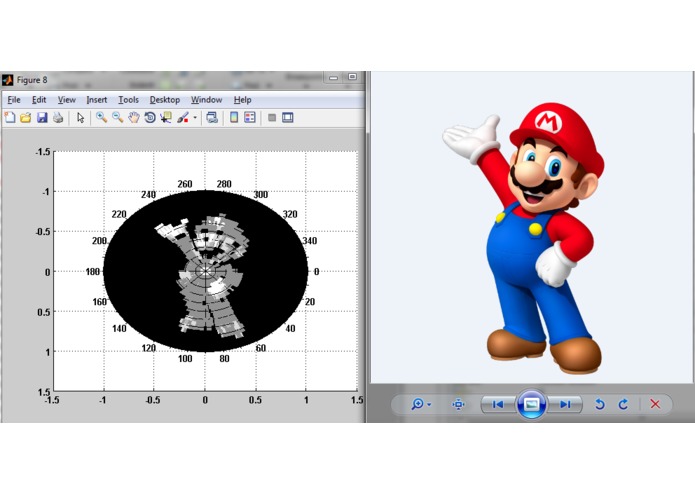Click the 120 polar angle label
695x494 pixels.
148,348
